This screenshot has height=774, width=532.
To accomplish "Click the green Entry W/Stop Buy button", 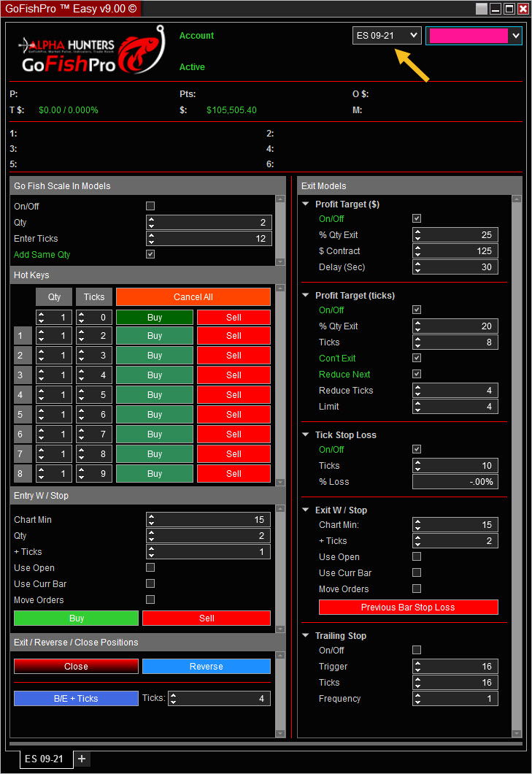I will pyautogui.click(x=77, y=618).
